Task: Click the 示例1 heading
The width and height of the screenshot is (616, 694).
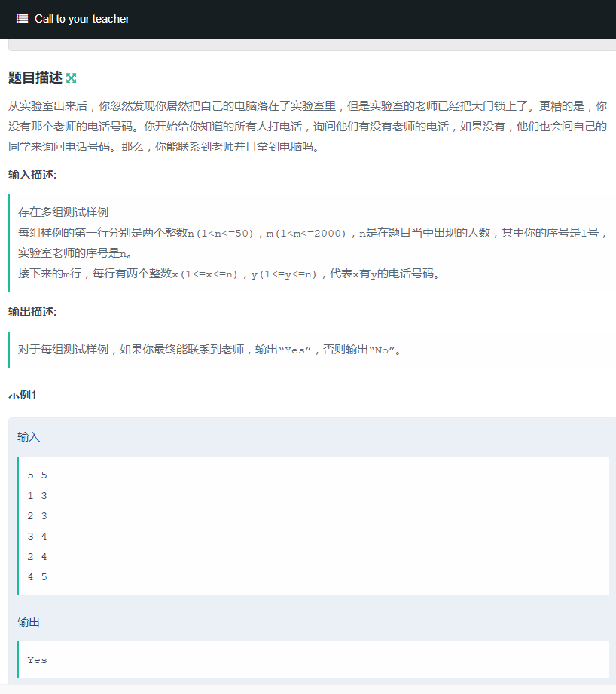Action: click(x=22, y=395)
